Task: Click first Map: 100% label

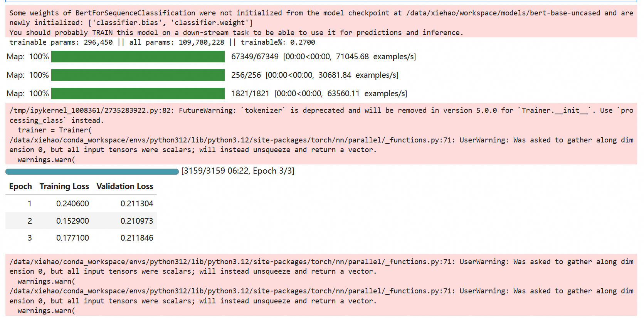Action: (x=28, y=57)
